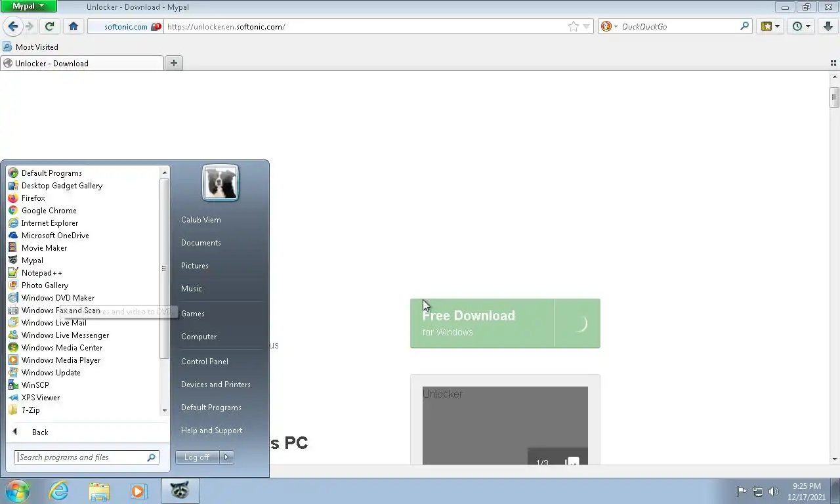Open Most Visited bookmarks folder
Screen dimensions: 840x504
tap(31, 47)
